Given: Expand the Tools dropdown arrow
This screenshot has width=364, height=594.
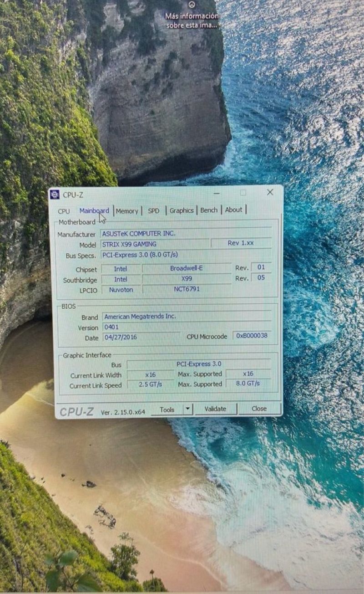Looking at the screenshot, I should (188, 409).
